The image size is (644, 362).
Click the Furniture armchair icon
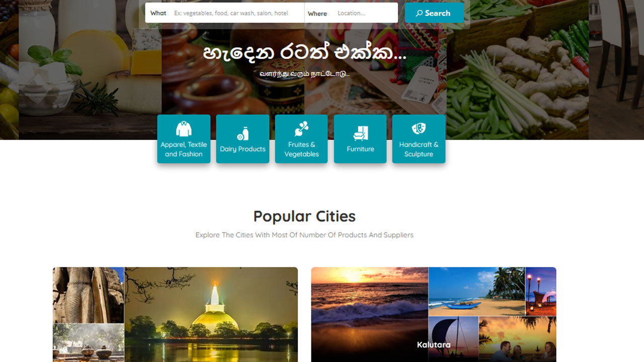[x=360, y=134]
